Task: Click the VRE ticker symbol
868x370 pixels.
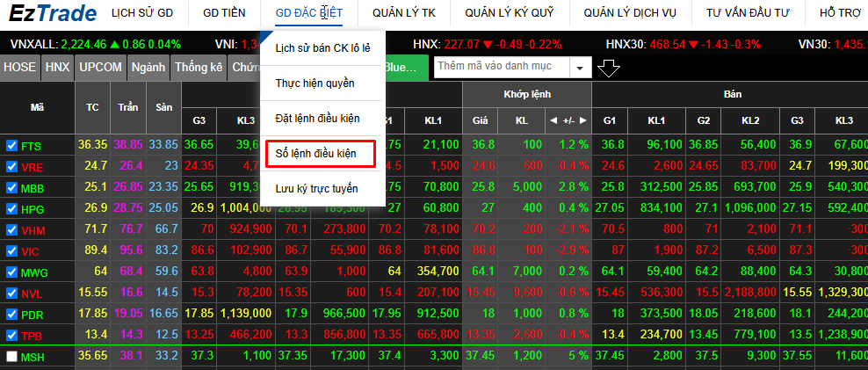Action: coord(32,168)
